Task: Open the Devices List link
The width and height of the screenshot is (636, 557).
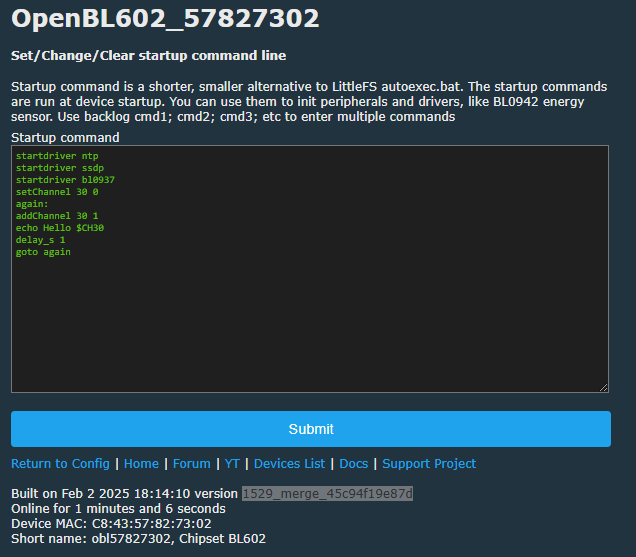Action: pyautogui.click(x=289, y=463)
